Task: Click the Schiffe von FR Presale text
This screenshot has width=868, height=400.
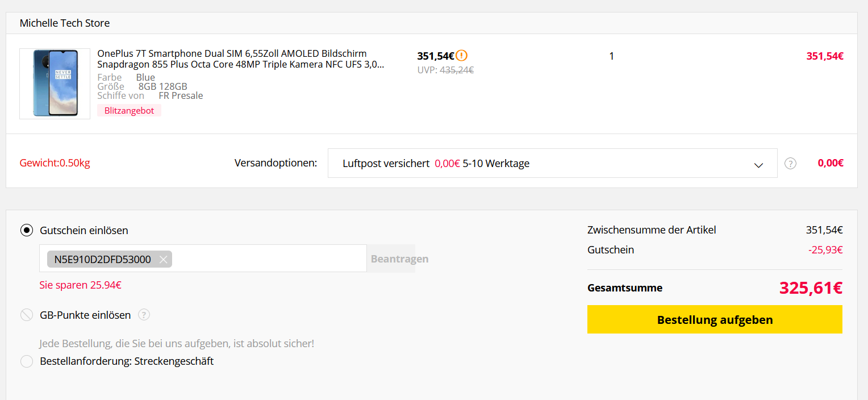Action: point(150,95)
